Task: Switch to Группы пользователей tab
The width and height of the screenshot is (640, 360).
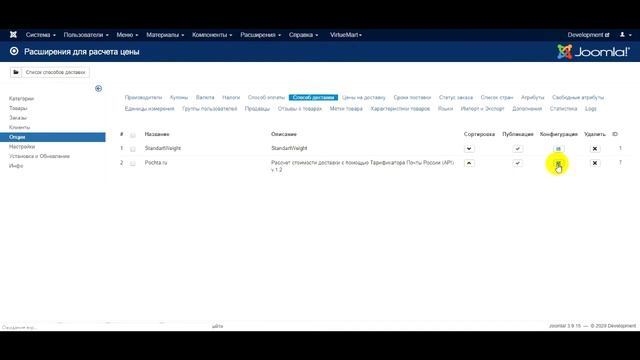Action: [x=209, y=109]
